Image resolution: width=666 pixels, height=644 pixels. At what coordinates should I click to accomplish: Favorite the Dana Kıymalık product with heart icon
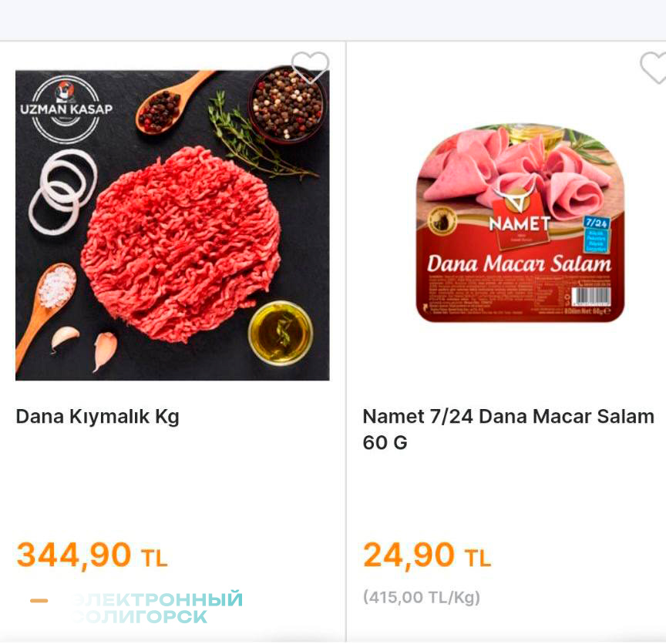[x=310, y=67]
